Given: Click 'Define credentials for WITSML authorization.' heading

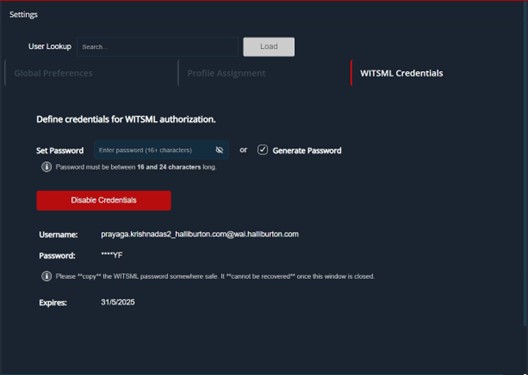Looking at the screenshot, I should click(126, 120).
